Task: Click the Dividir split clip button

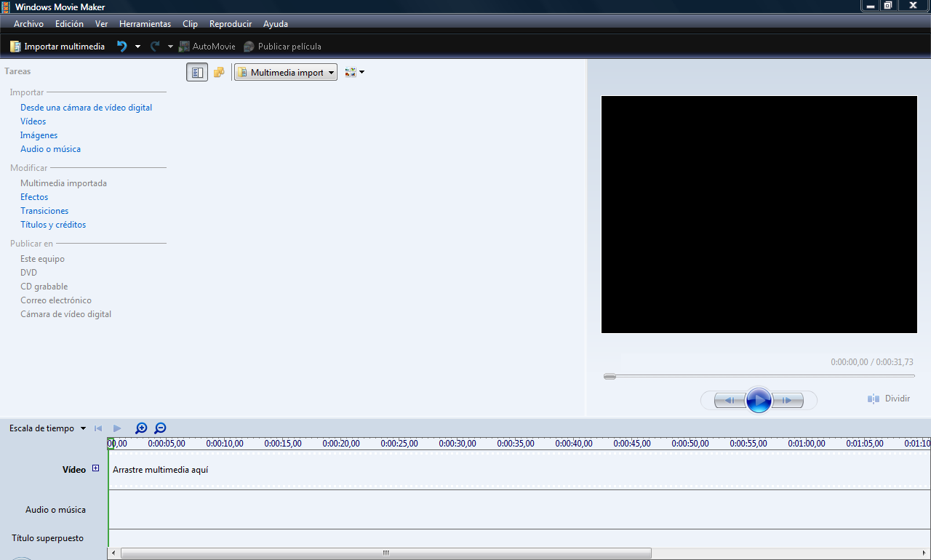Action: (x=888, y=399)
